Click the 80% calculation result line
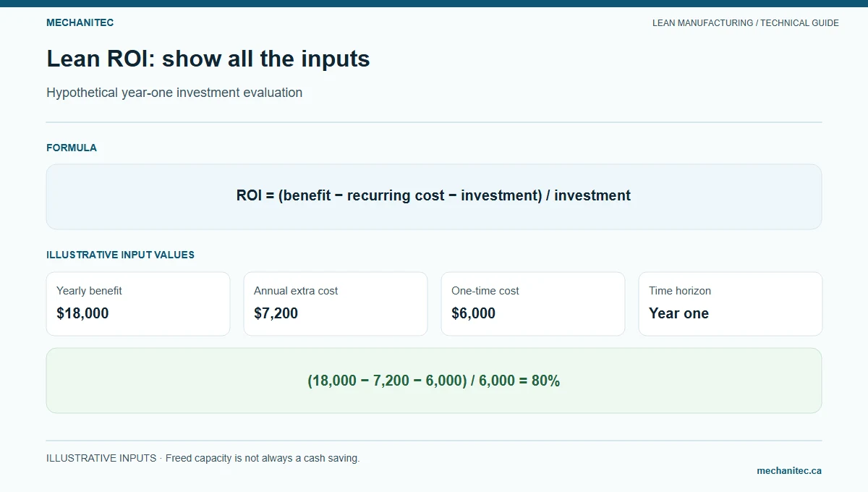The width and height of the screenshot is (868, 492). (434, 381)
